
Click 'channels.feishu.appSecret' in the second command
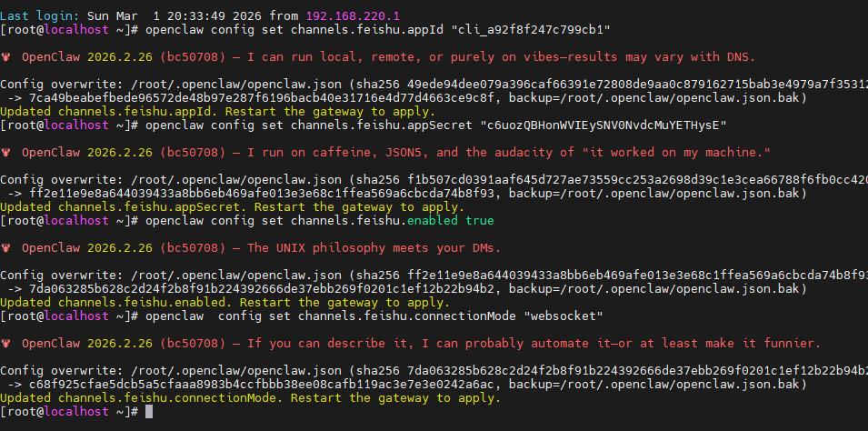382,125
